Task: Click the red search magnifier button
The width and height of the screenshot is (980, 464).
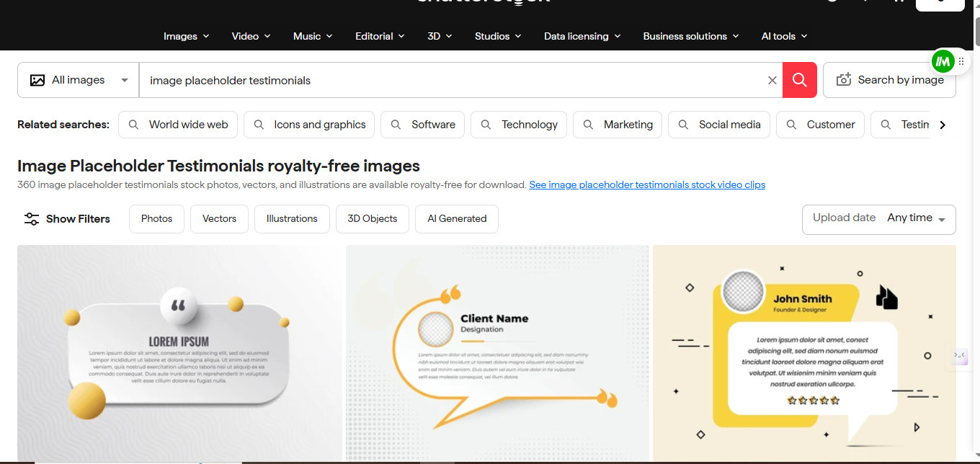Action: [x=799, y=80]
